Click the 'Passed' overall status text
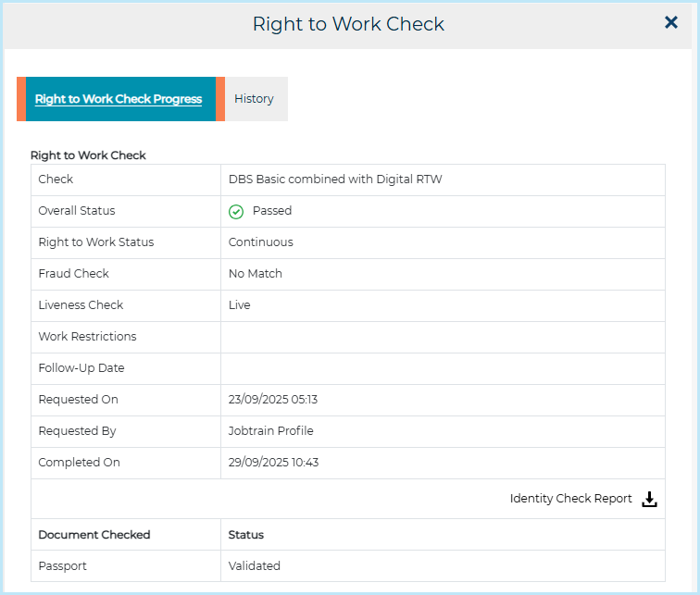 pyautogui.click(x=272, y=211)
